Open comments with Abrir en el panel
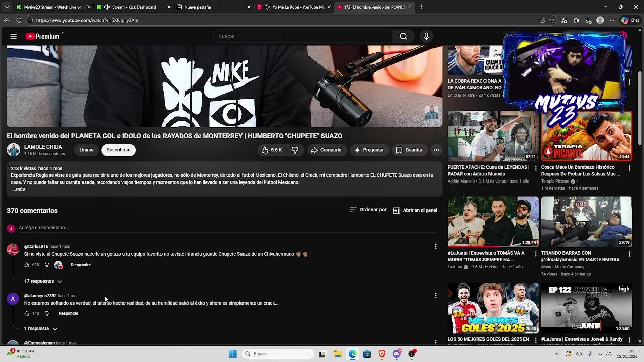This screenshot has width=644, height=362. pyautogui.click(x=415, y=210)
